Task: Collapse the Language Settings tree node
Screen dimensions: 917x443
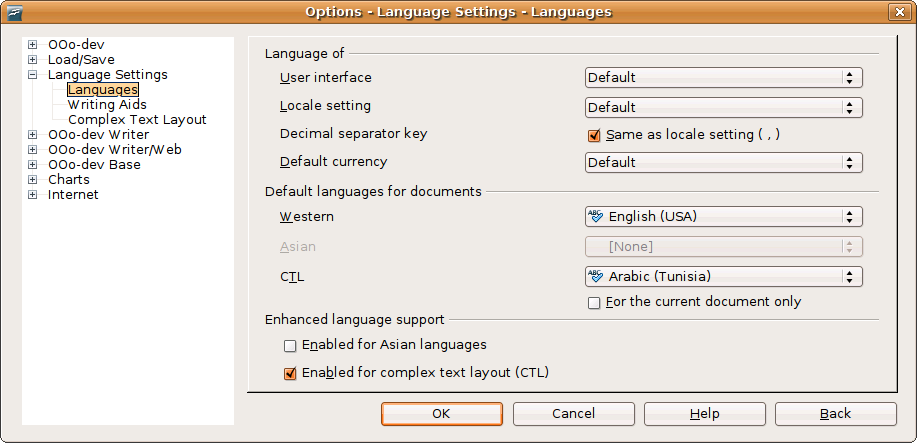Action: pos(33,75)
